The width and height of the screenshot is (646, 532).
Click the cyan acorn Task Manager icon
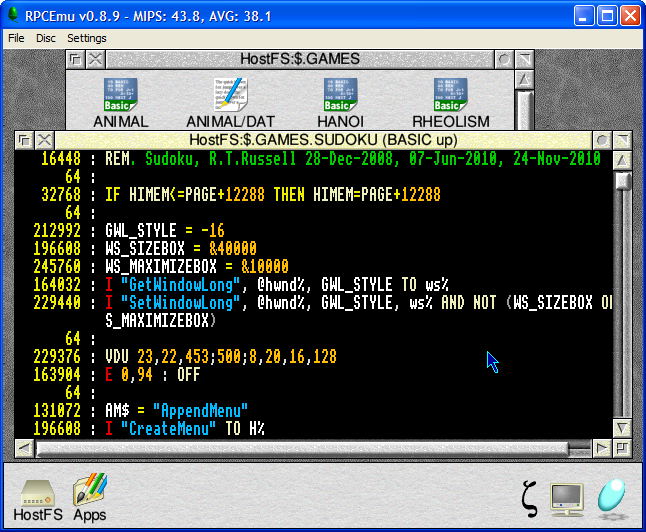point(612,497)
